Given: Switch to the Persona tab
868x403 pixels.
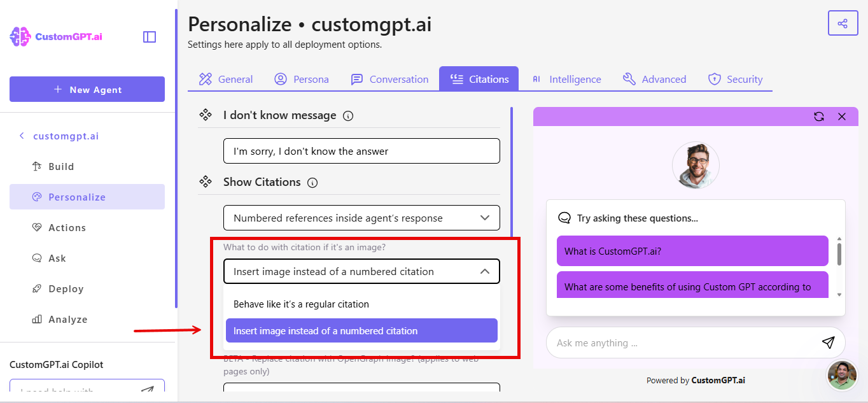Looking at the screenshot, I should [302, 78].
